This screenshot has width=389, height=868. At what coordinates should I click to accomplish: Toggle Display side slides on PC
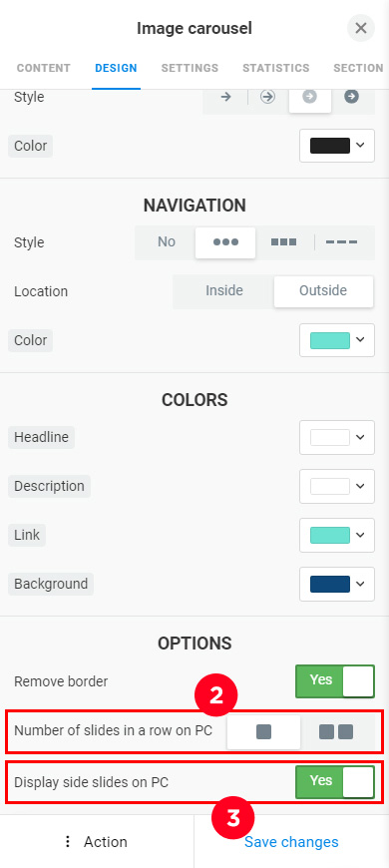click(x=335, y=781)
